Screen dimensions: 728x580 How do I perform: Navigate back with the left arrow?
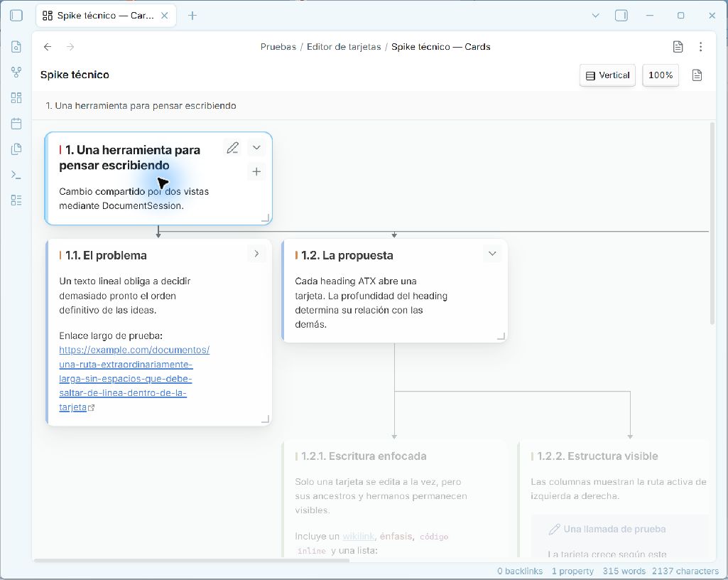pos(48,46)
